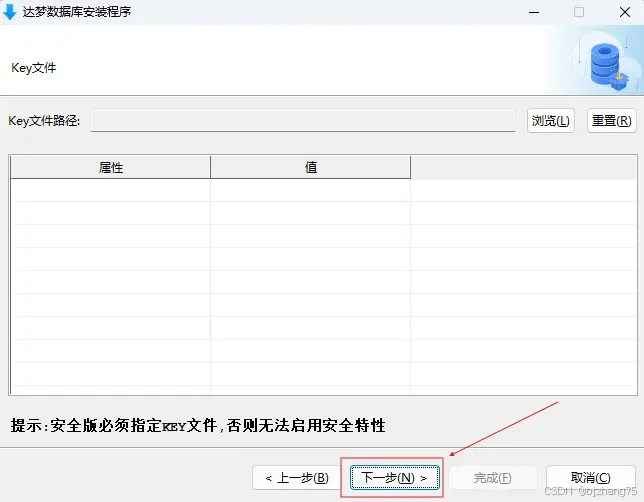Click the blue download arrow title icon
The image size is (644, 502).
[9, 12]
